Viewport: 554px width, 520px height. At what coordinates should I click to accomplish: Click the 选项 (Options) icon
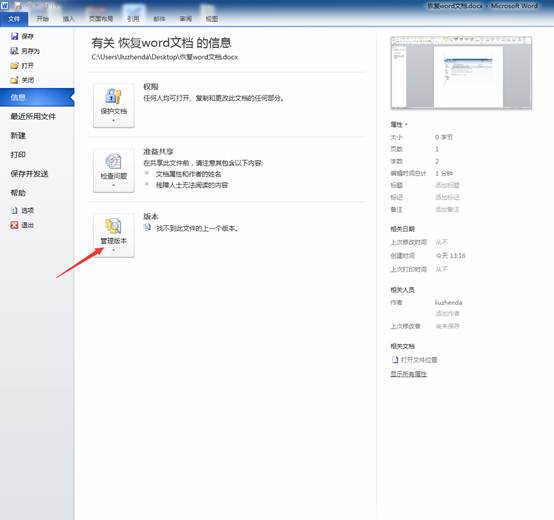tap(14, 210)
